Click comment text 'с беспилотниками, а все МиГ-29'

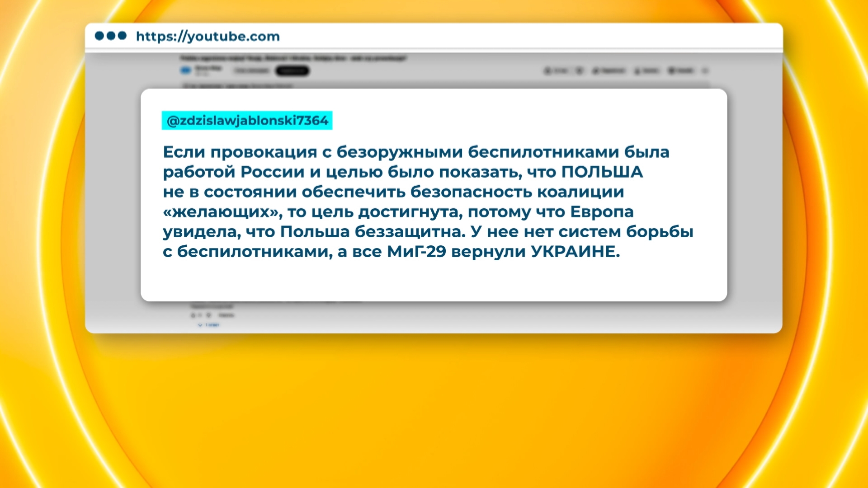click(305, 252)
